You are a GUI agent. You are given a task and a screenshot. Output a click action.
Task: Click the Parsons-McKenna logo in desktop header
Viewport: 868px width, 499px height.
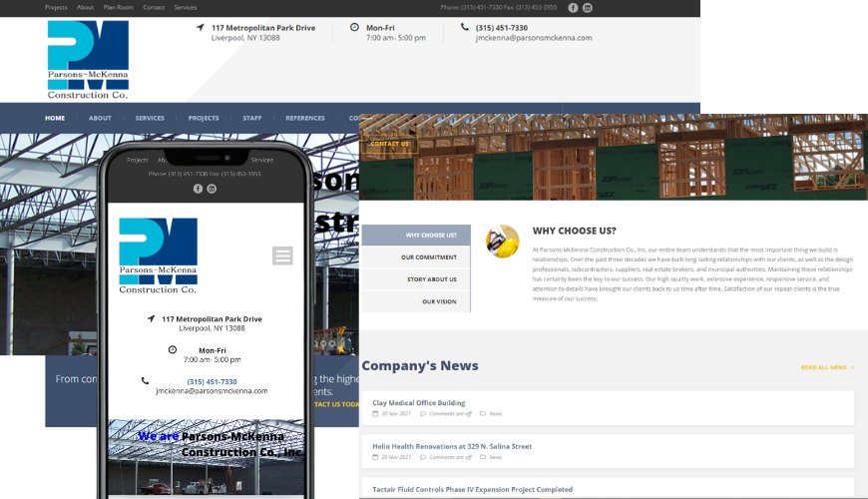pyautogui.click(x=88, y=59)
